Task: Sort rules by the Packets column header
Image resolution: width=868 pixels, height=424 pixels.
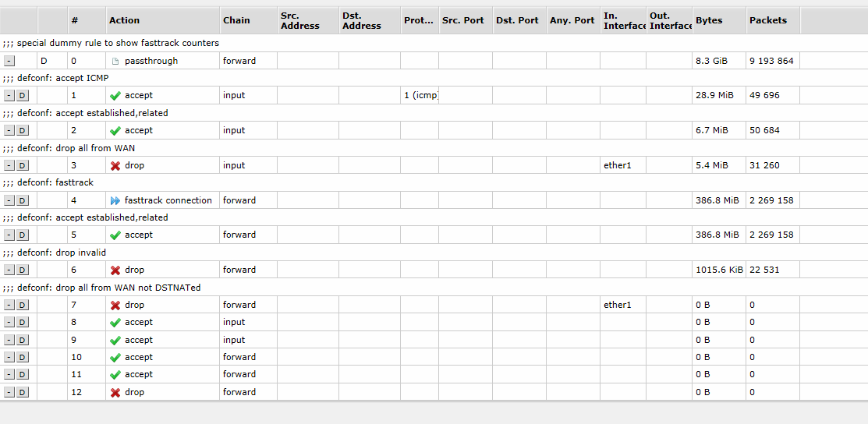Action: point(767,20)
